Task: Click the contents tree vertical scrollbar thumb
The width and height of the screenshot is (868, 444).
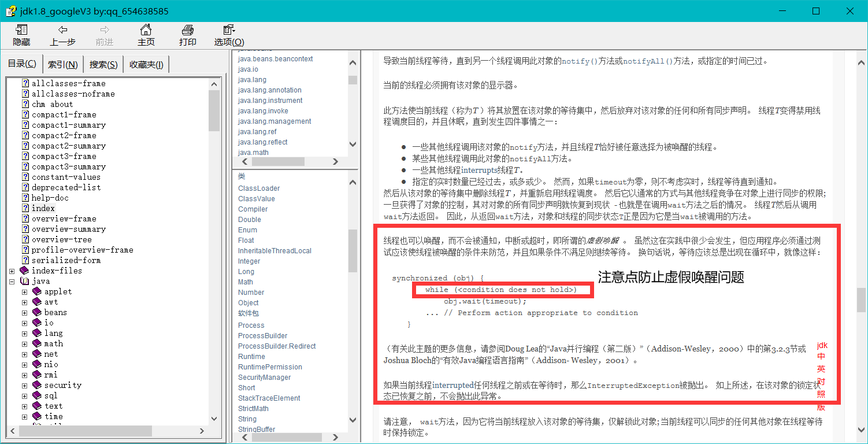Action: (214, 110)
